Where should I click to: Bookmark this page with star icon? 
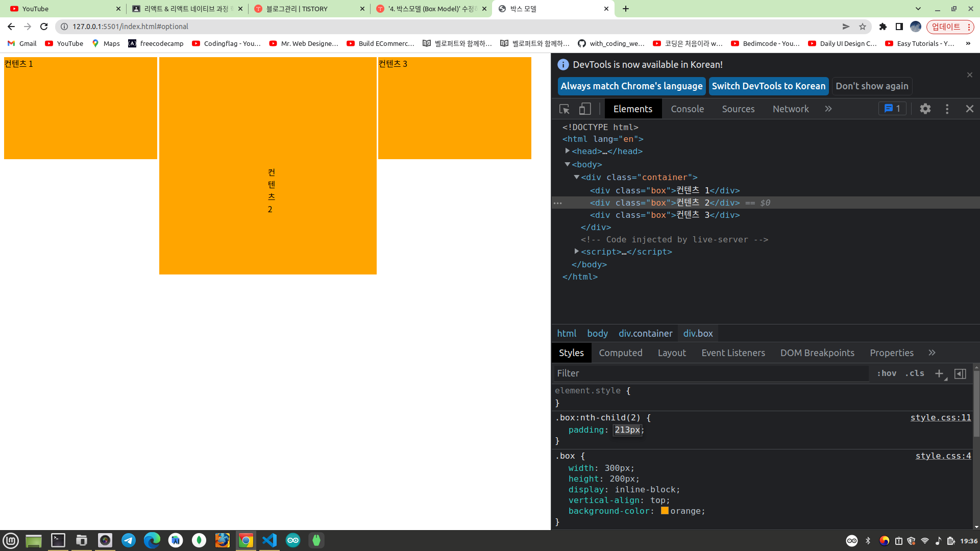pyautogui.click(x=863, y=27)
